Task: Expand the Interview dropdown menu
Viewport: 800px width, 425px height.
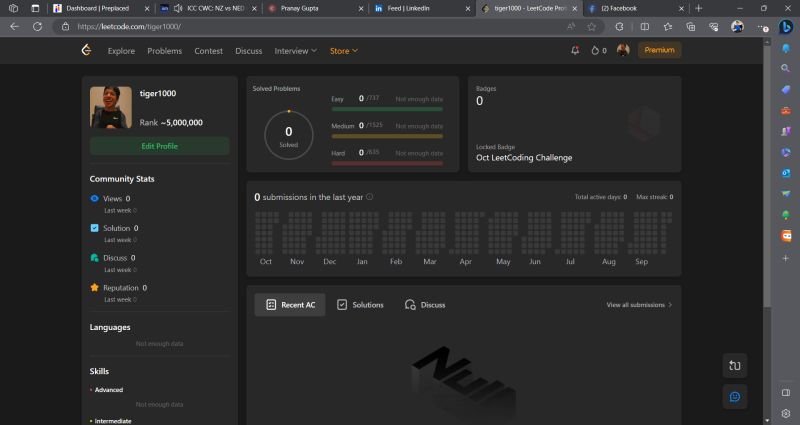Action: pos(295,51)
